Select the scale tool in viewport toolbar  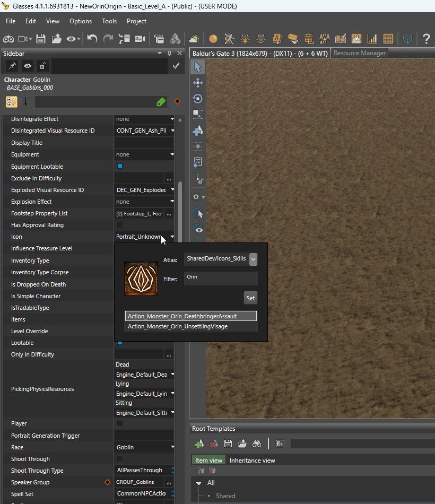(x=198, y=115)
